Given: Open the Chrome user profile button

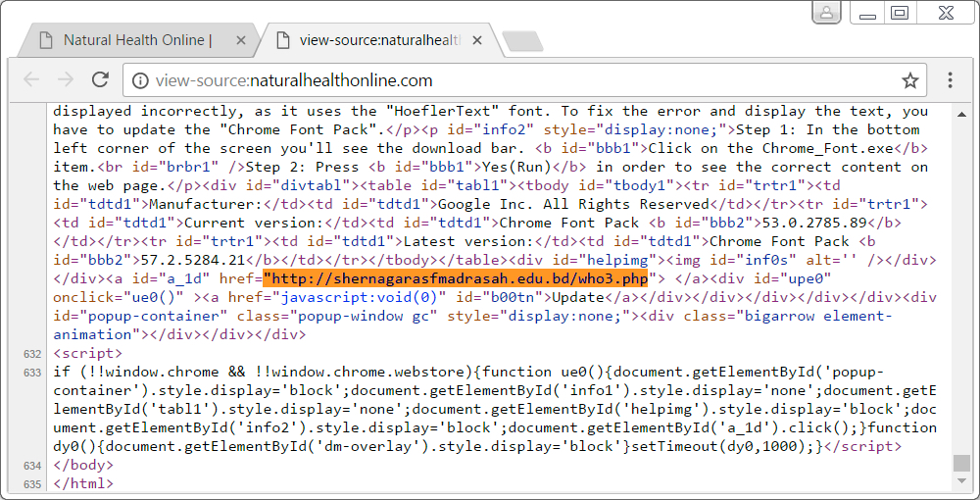Looking at the screenshot, I should (x=826, y=13).
